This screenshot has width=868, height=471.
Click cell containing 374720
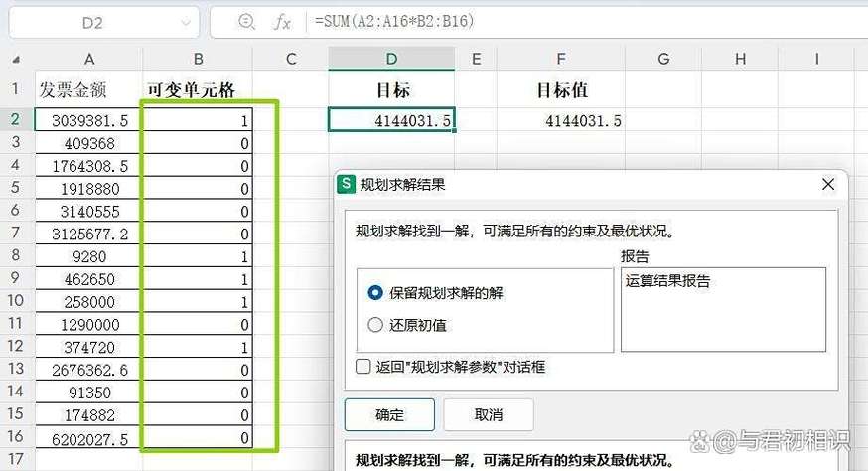(x=88, y=347)
